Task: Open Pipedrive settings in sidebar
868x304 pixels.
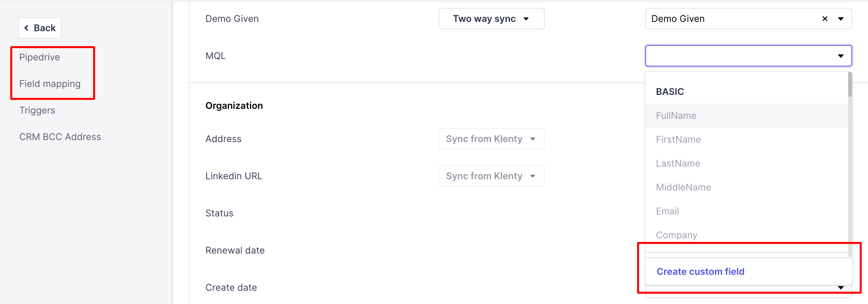Action: tap(39, 57)
